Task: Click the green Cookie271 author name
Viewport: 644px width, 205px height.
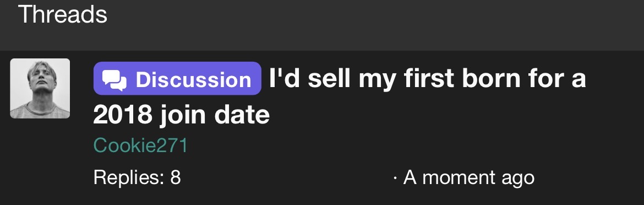Action: (140, 145)
